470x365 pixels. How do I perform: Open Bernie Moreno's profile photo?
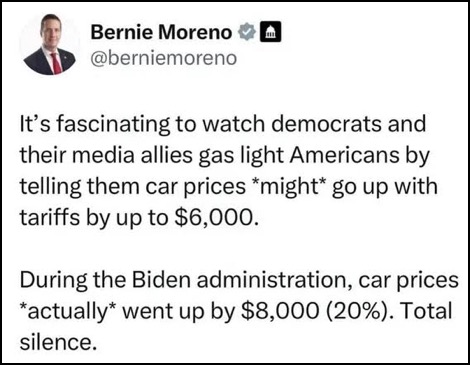tap(50, 44)
